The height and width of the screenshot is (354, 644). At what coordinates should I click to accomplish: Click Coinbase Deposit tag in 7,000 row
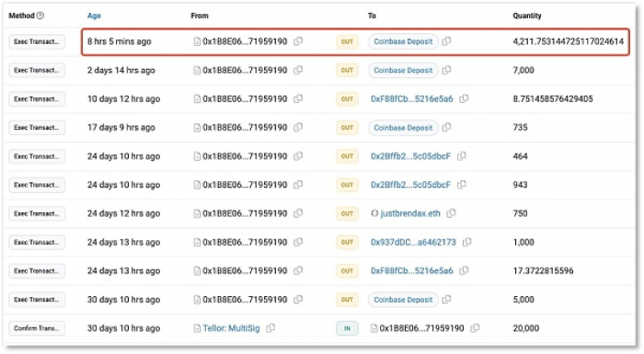[x=403, y=70]
